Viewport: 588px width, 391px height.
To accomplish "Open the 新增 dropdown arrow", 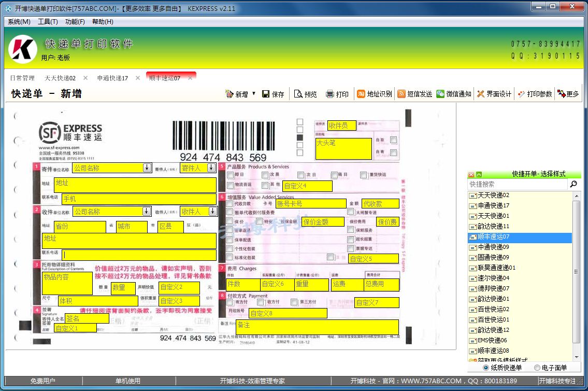I will coord(254,93).
